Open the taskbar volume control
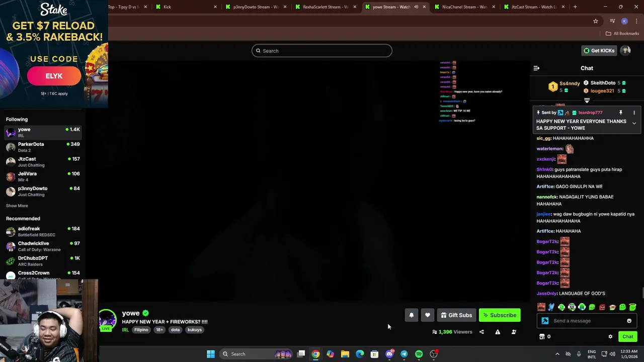This screenshot has height=362, width=644. click(x=612, y=354)
